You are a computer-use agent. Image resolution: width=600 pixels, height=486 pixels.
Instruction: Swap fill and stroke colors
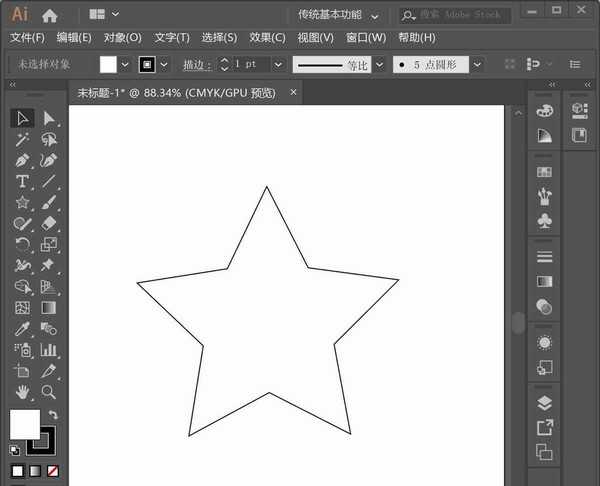(x=53, y=414)
